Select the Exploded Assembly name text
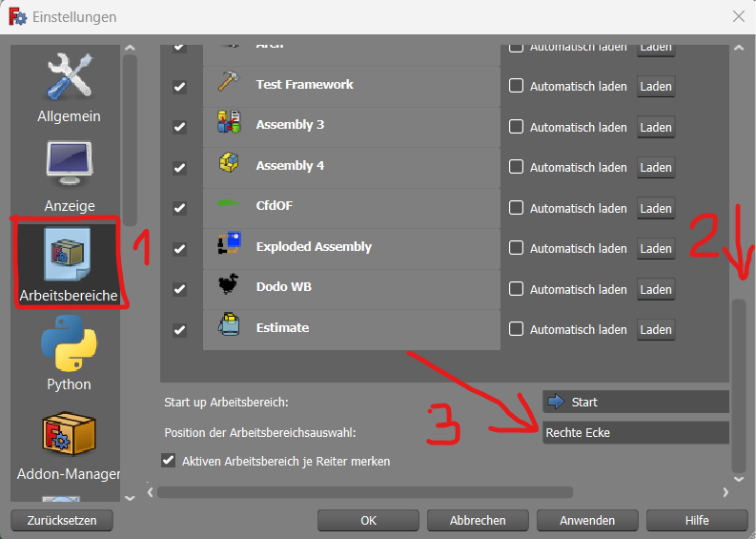Viewport: 756px width, 539px height. coord(314,246)
